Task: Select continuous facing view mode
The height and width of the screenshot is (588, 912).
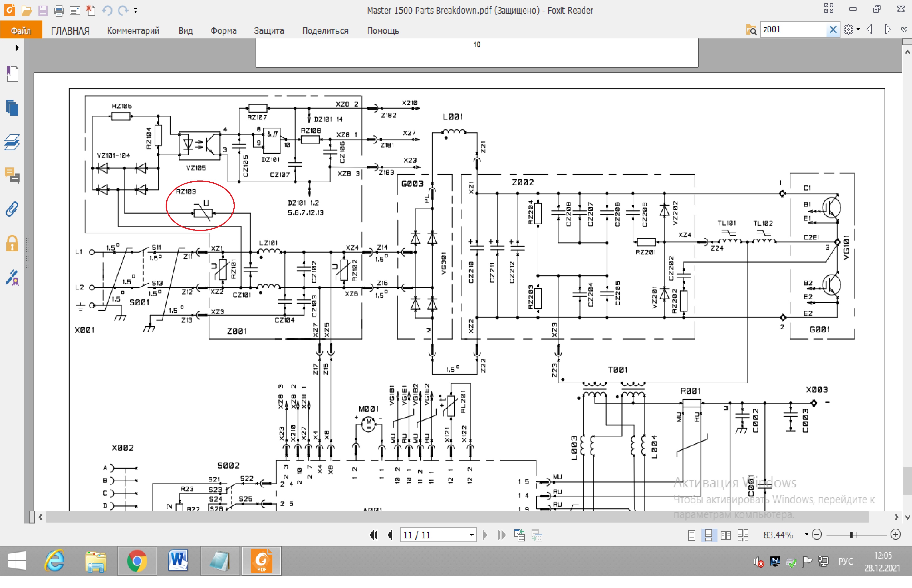Action: (x=743, y=535)
